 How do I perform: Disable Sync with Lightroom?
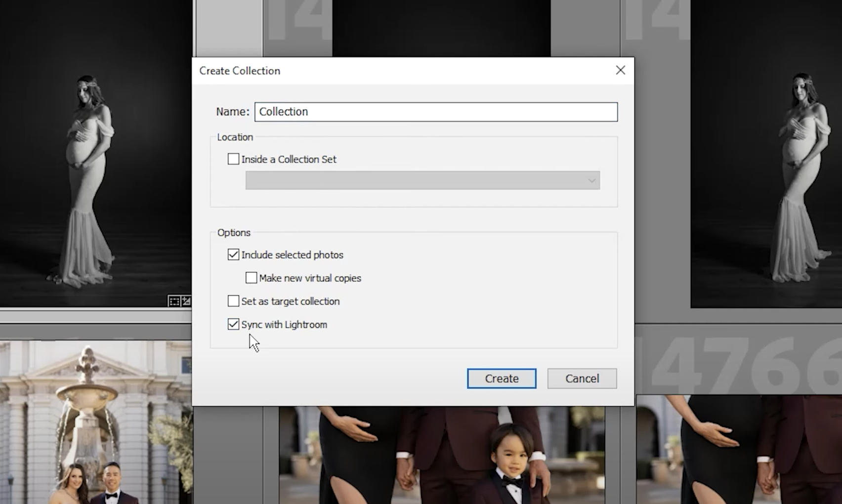tap(233, 324)
